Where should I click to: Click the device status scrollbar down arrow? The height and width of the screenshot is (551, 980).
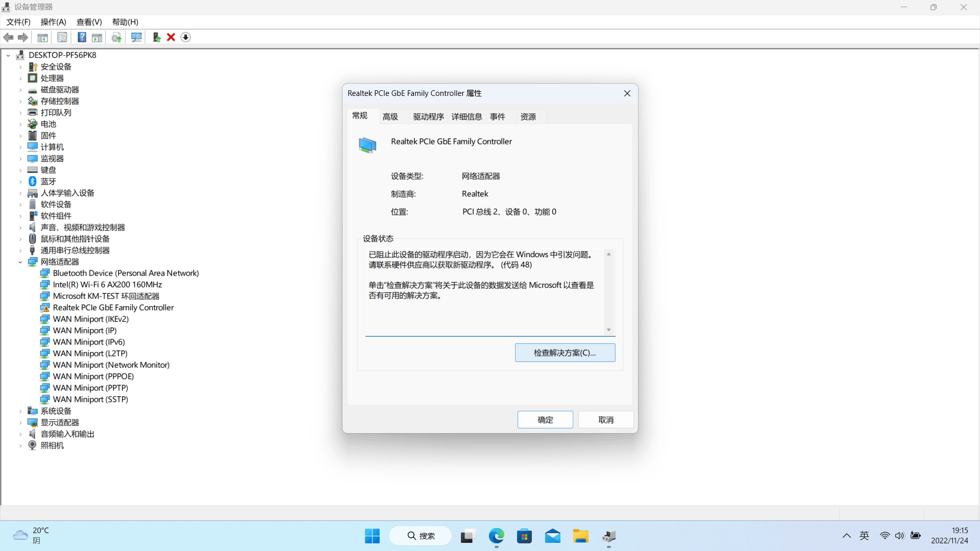[x=608, y=330]
